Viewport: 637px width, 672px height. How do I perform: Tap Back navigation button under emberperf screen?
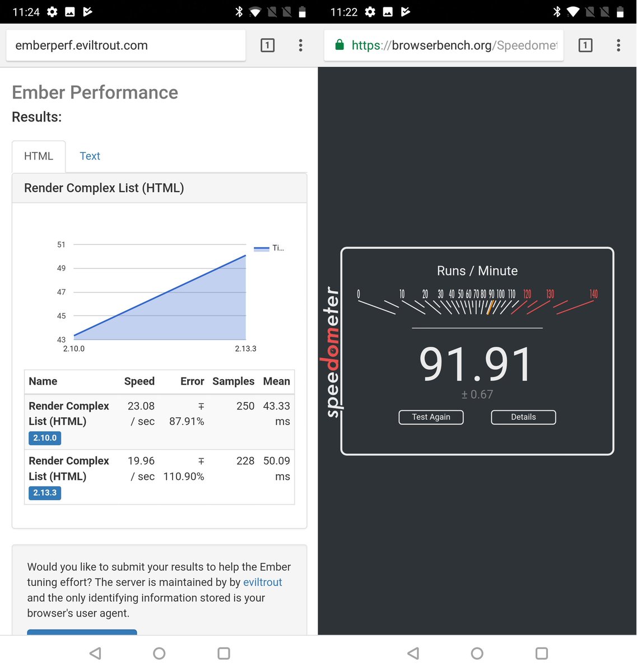(x=96, y=653)
